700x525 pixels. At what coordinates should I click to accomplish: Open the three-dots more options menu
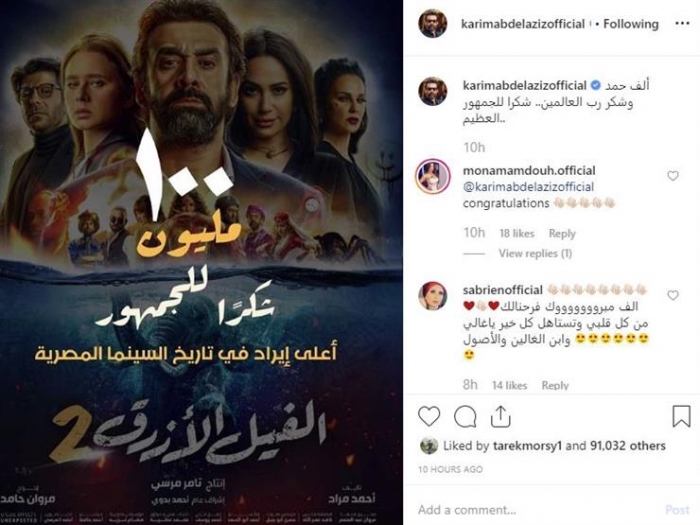(x=682, y=24)
